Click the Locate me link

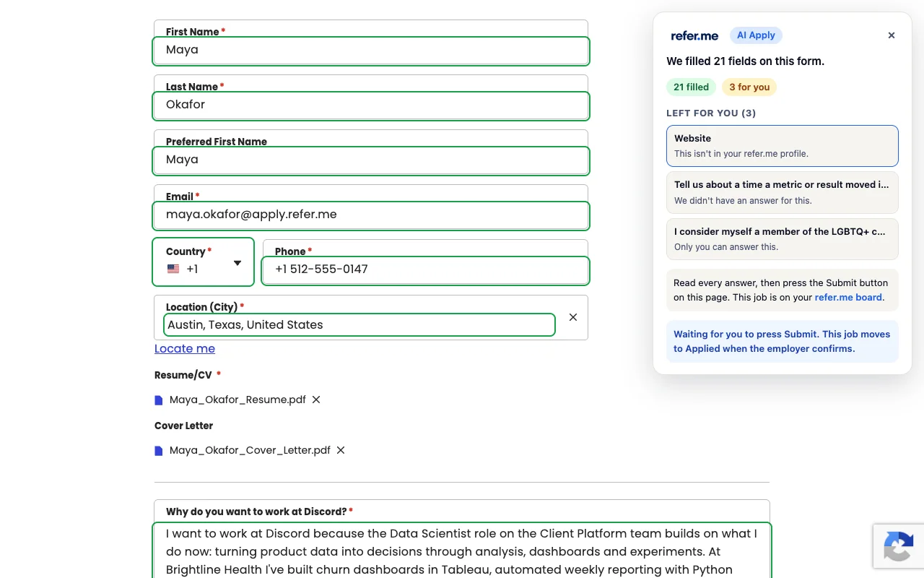pos(185,348)
